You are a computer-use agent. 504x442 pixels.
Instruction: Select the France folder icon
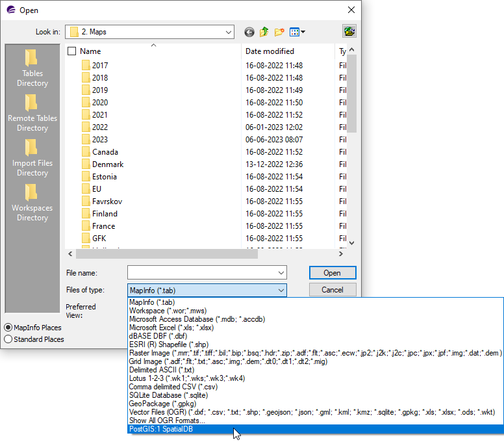pos(86,226)
